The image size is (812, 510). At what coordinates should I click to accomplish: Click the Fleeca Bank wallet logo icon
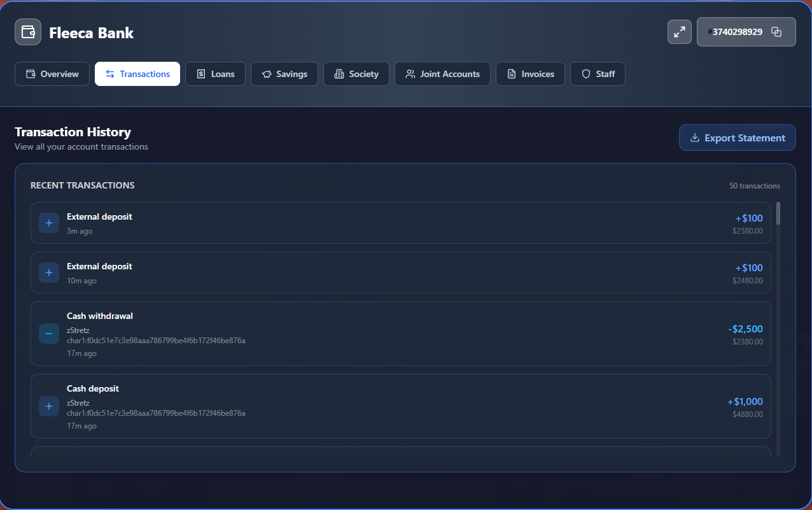point(28,32)
